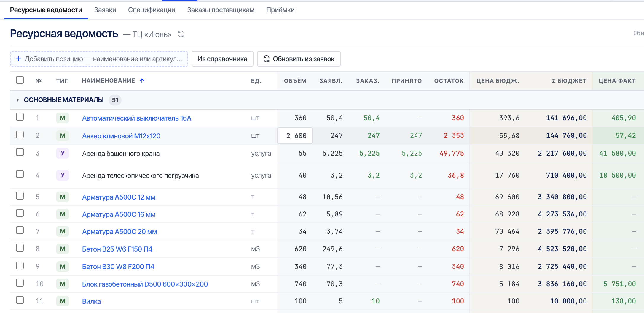Open the Арматура А500С 16 мм link

(x=119, y=214)
